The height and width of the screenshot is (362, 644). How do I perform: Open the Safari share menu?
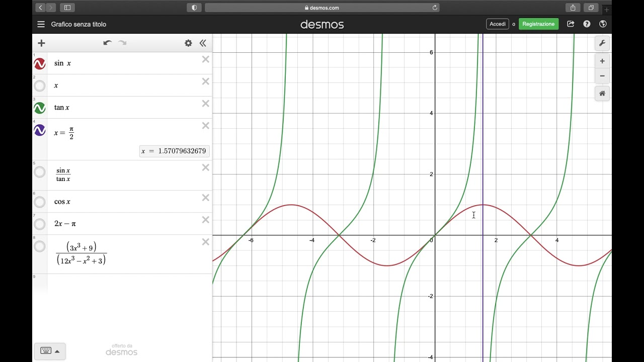click(x=573, y=8)
